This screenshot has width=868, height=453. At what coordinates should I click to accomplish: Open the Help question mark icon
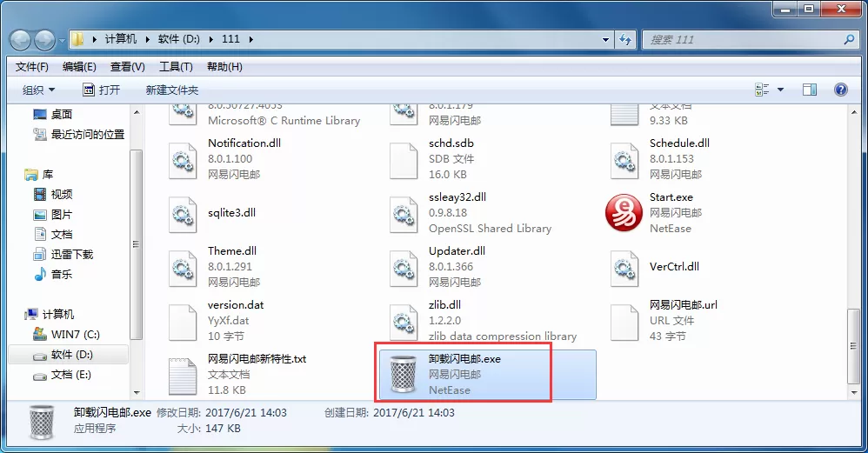pyautogui.click(x=840, y=90)
